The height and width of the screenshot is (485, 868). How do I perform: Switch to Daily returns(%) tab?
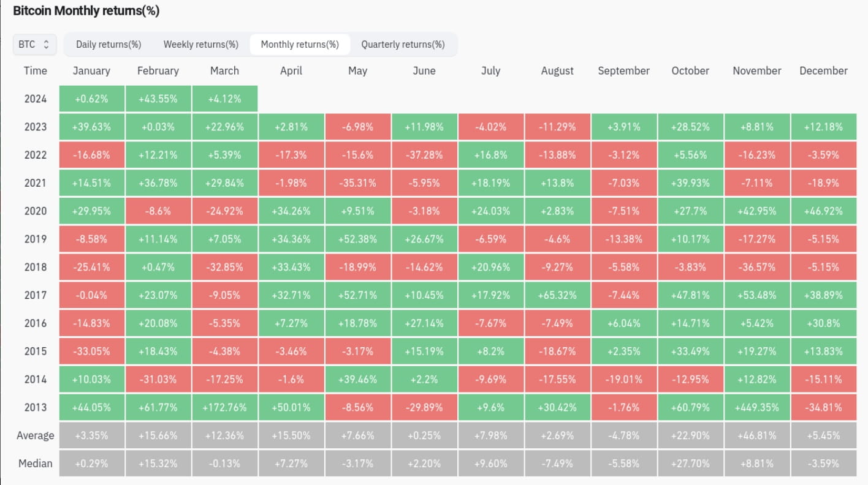coord(108,44)
